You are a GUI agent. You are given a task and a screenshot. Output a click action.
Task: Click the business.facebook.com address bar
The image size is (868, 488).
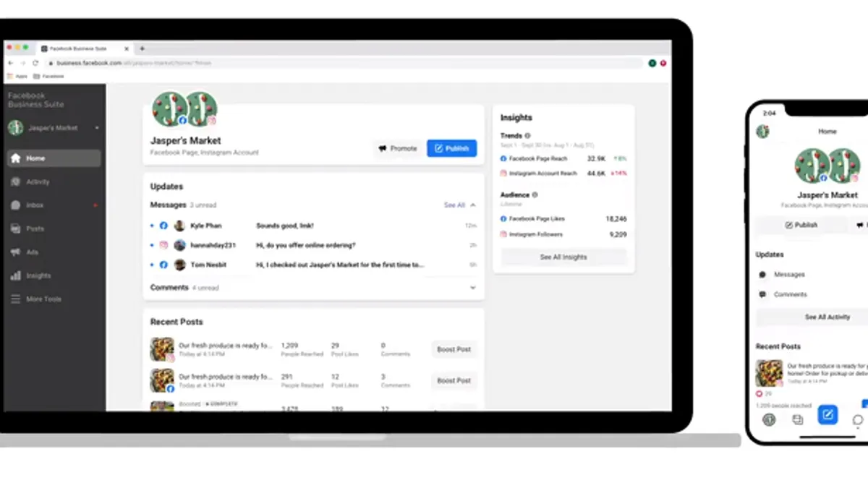(x=344, y=64)
